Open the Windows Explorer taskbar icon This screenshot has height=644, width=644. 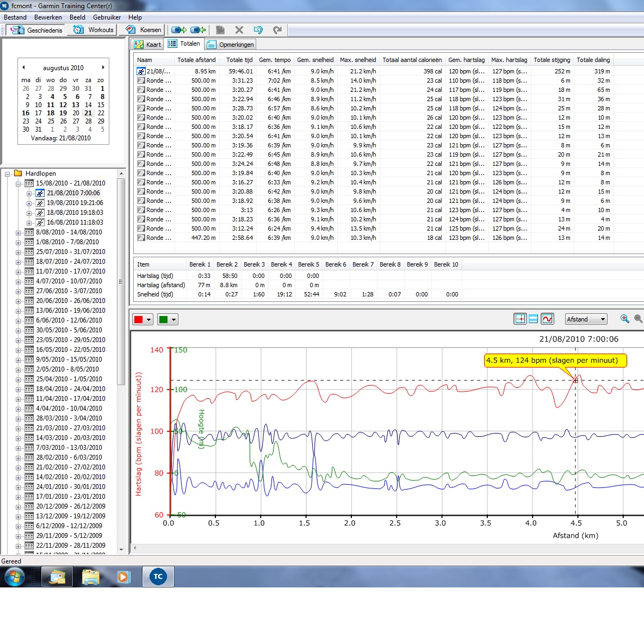click(x=91, y=577)
